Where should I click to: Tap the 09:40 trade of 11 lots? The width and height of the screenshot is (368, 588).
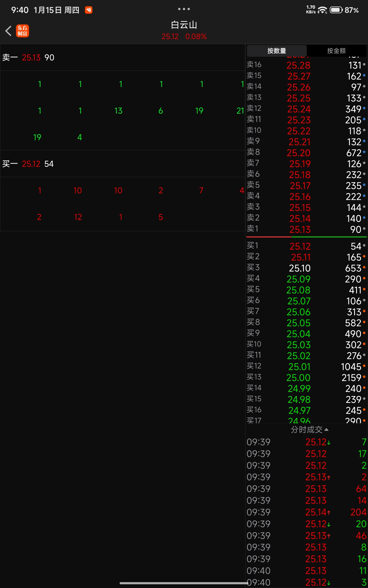pos(306,571)
